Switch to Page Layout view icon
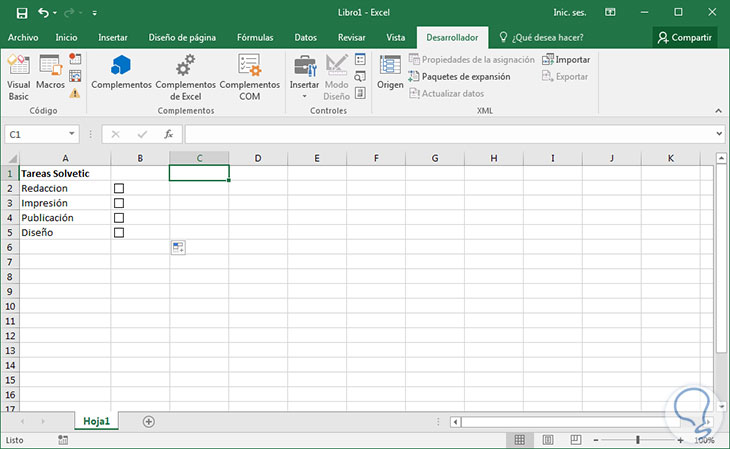730x449 pixels. coord(548,440)
